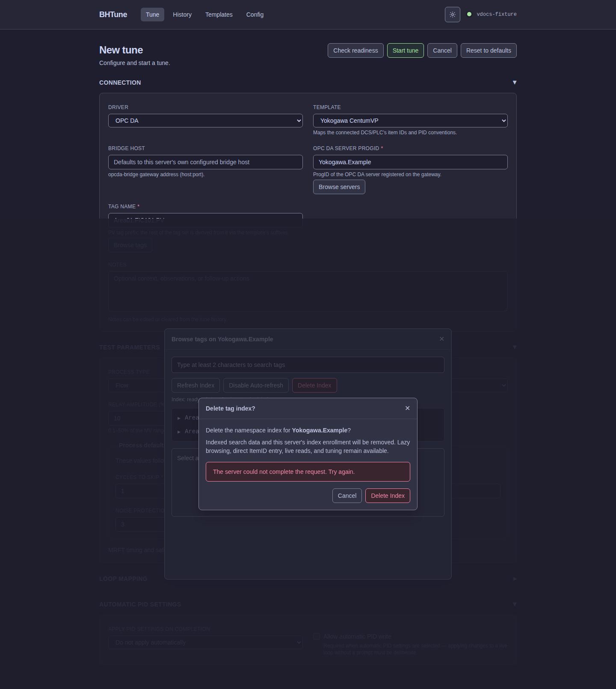
Task: Click the Notes text area
Action: (x=308, y=291)
